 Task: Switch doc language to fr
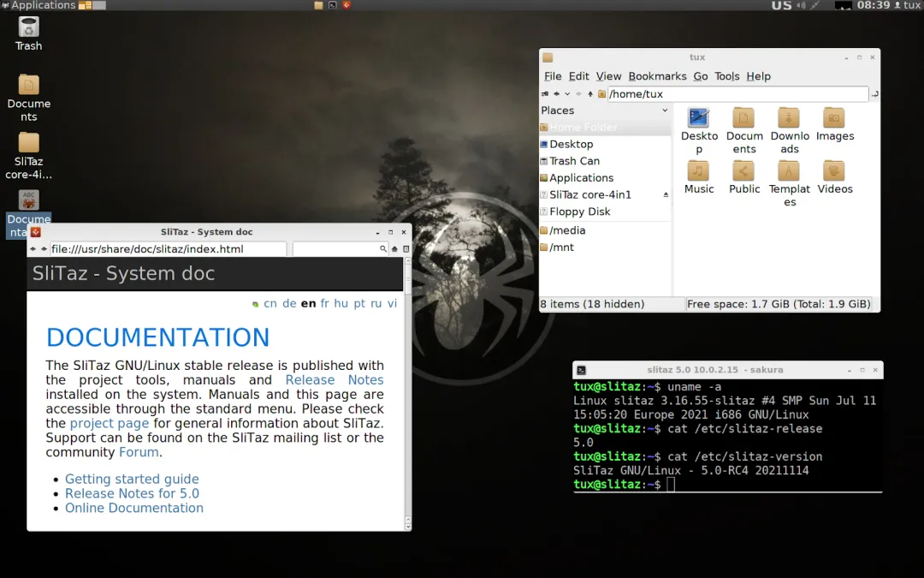pos(324,304)
